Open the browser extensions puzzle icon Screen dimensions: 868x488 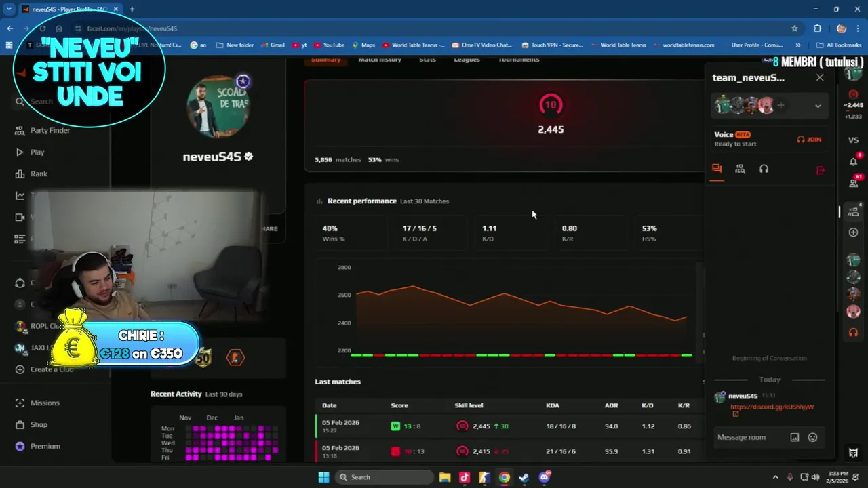[817, 28]
